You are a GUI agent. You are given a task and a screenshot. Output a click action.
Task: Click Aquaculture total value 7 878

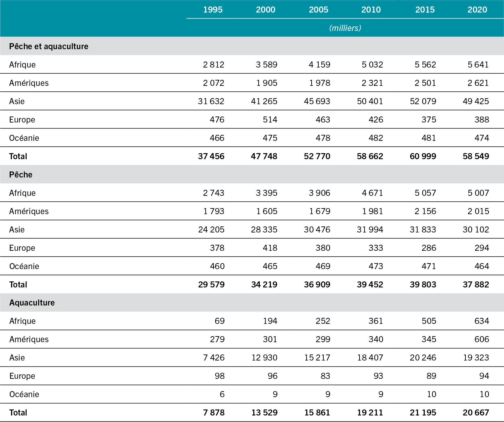tap(214, 413)
